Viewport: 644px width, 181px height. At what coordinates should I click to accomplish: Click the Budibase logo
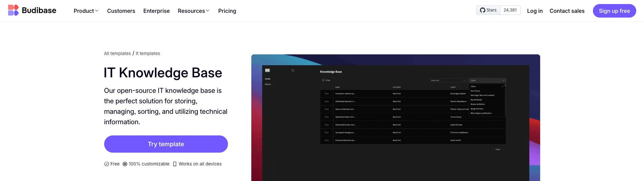tap(32, 10)
